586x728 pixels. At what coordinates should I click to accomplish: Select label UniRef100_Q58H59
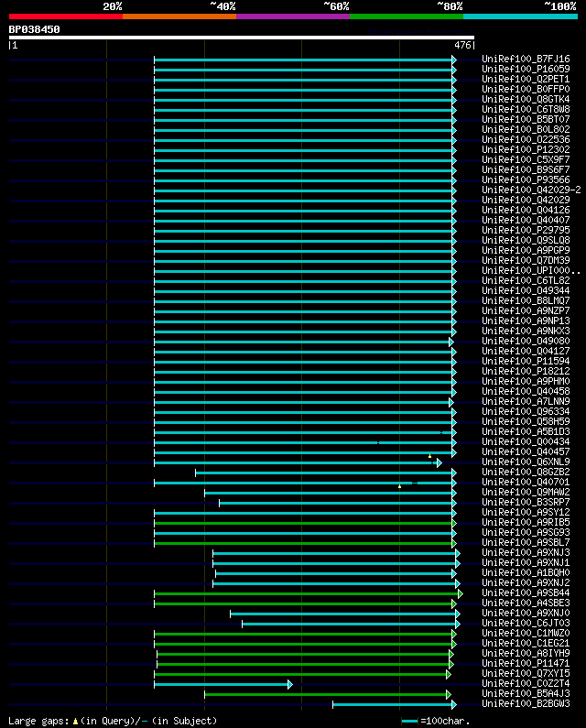click(526, 421)
